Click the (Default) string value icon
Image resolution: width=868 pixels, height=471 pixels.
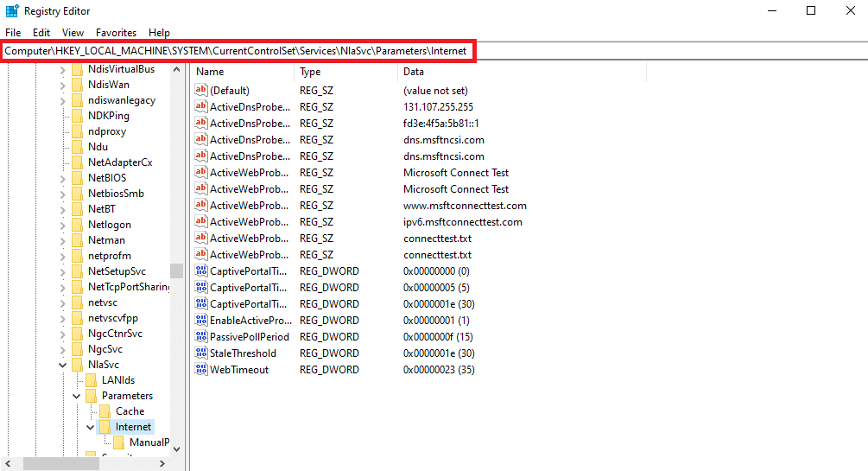pyautogui.click(x=201, y=90)
